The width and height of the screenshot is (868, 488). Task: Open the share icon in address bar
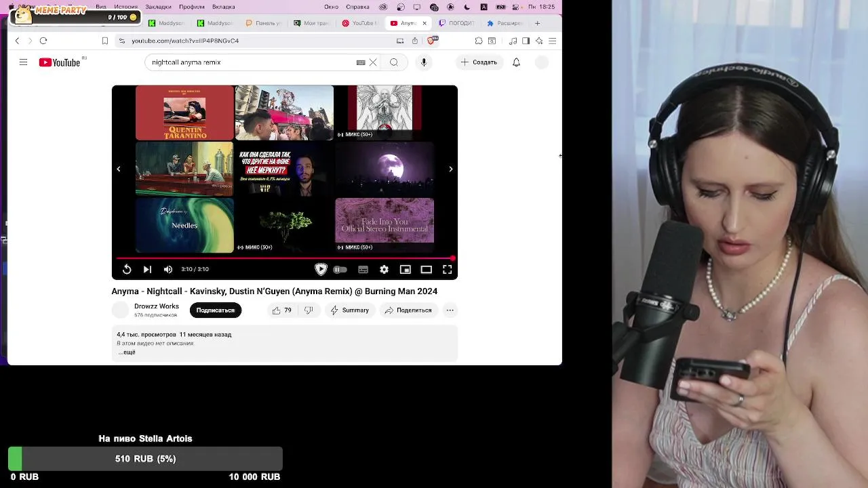click(x=415, y=41)
